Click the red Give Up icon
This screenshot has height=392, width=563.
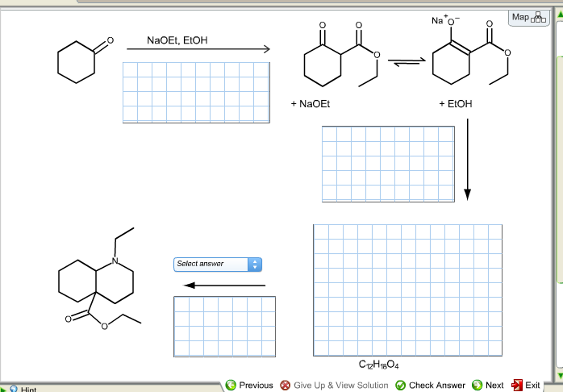pyautogui.click(x=285, y=385)
